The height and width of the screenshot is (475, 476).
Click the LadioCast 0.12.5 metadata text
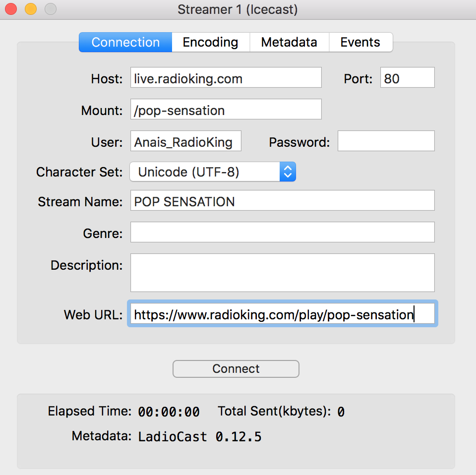click(199, 437)
